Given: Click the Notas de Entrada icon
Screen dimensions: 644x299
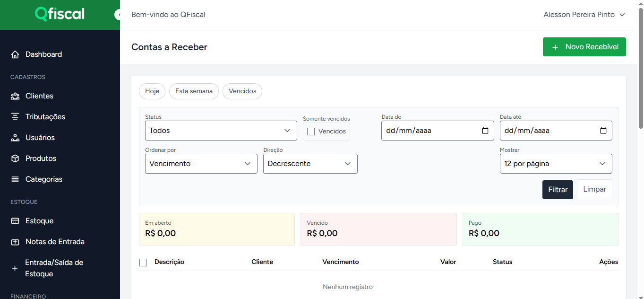Looking at the screenshot, I should click(15, 242).
